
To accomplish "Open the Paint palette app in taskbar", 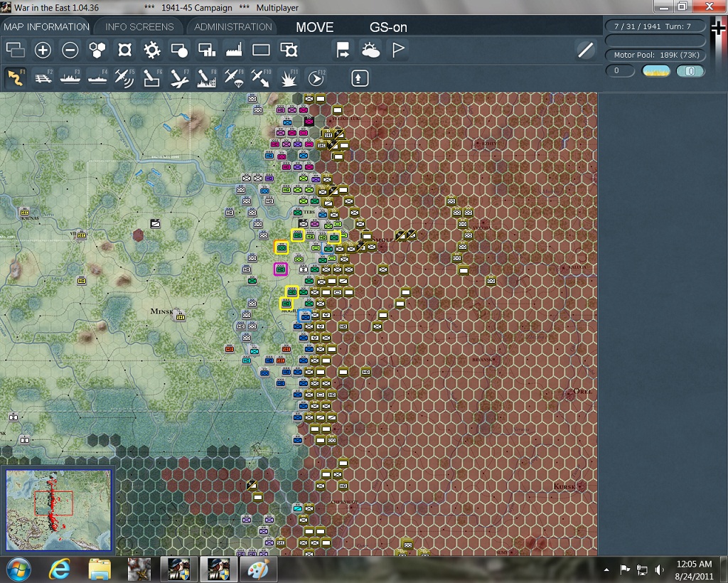I will pyautogui.click(x=257, y=569).
